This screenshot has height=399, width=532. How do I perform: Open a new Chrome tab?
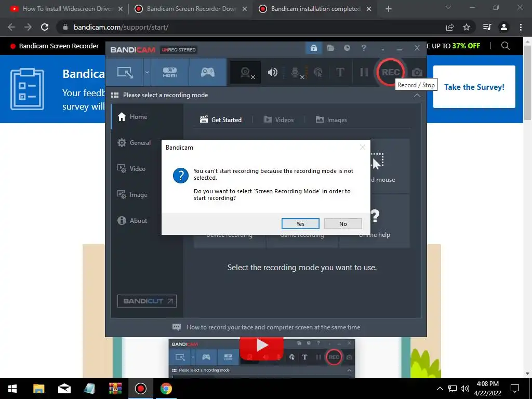coord(389,9)
